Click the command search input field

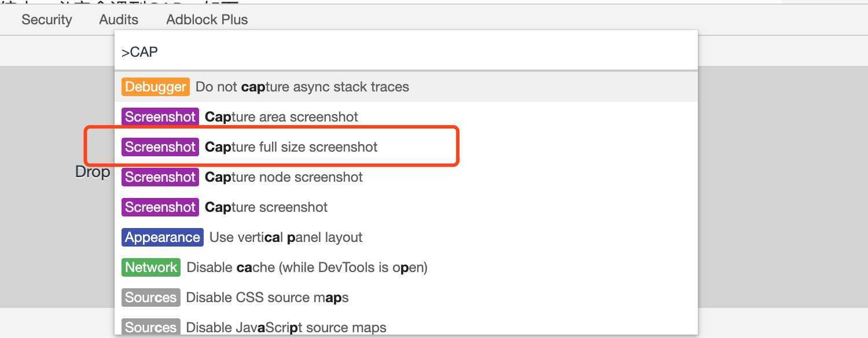click(405, 52)
